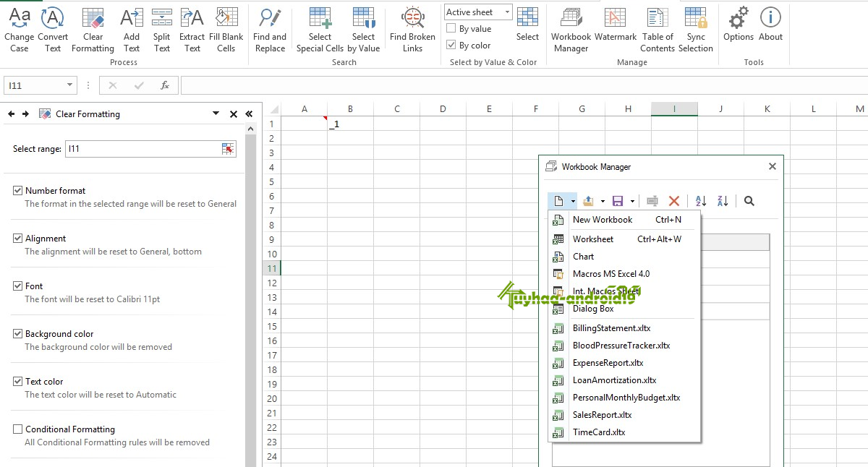Click the rename icon in Workbook Manager toolbar
Viewport: 868px width, 467px height.
click(652, 201)
